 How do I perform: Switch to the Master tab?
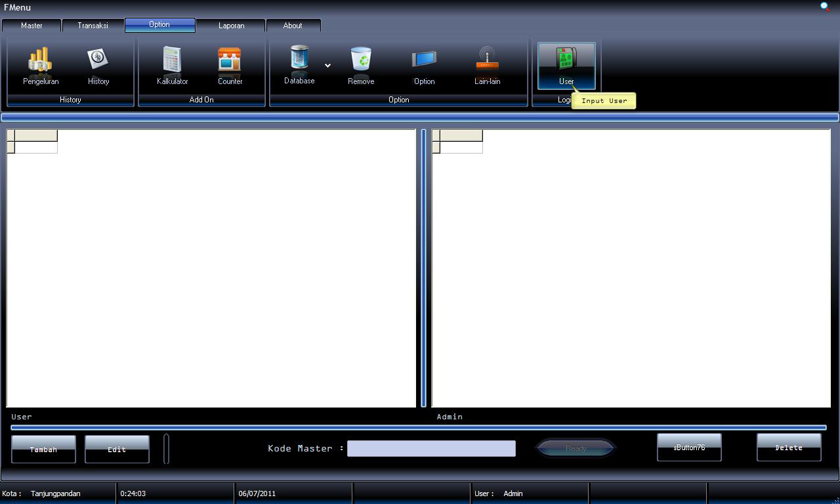pos(30,26)
